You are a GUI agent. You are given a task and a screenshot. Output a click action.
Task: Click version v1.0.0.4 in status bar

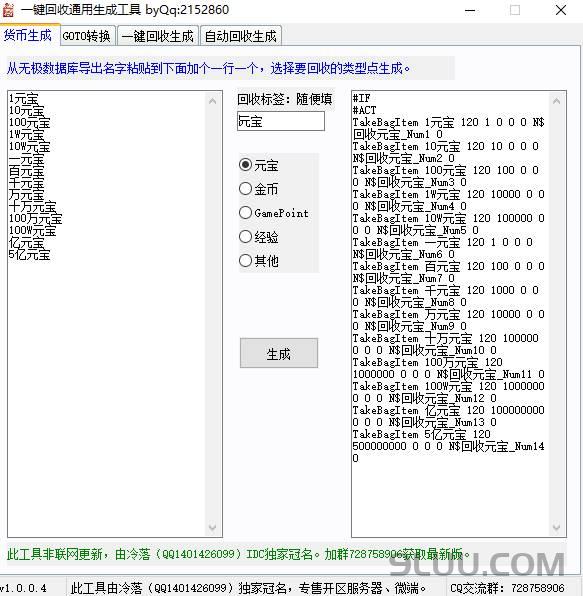click(x=24, y=588)
